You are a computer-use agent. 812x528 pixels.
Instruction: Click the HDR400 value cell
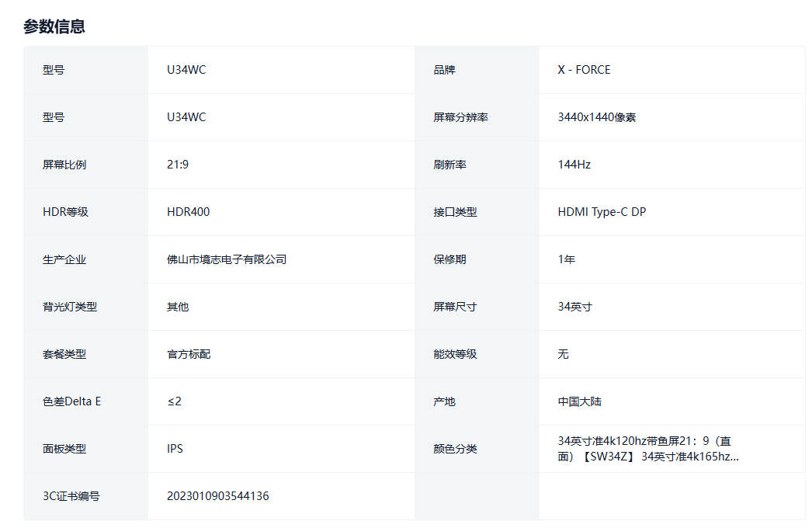[188, 212]
